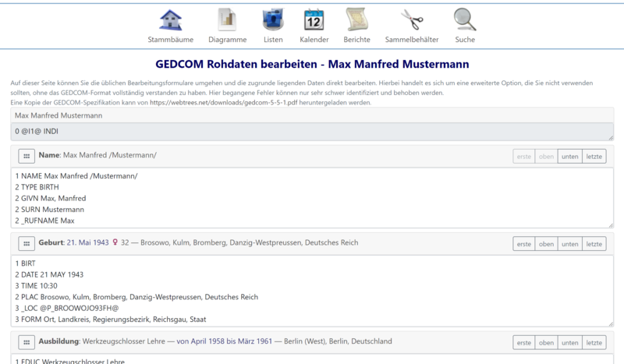The height and width of the screenshot is (364, 624).
Task: Grab the drag handle for Name section
Action: tap(26, 156)
